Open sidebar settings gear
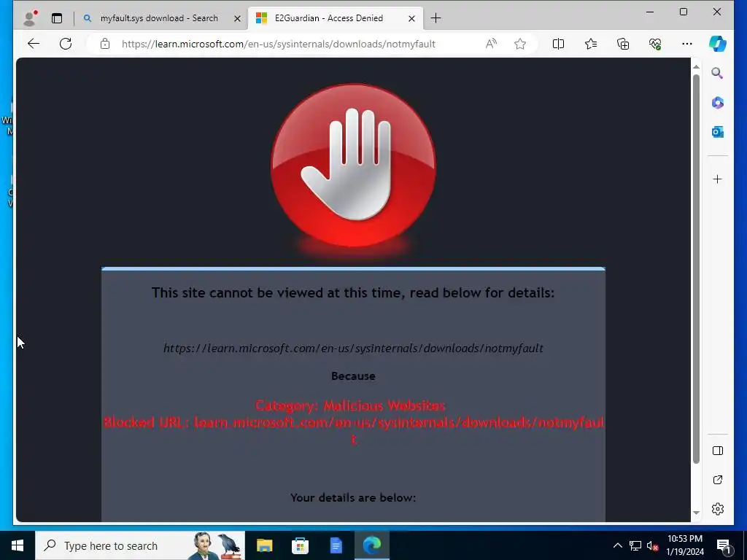Viewport: 747px width, 560px height. pyautogui.click(x=718, y=509)
